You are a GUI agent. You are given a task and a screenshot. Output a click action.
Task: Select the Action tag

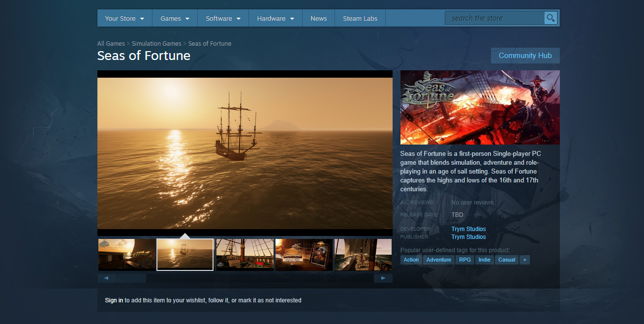(411, 260)
